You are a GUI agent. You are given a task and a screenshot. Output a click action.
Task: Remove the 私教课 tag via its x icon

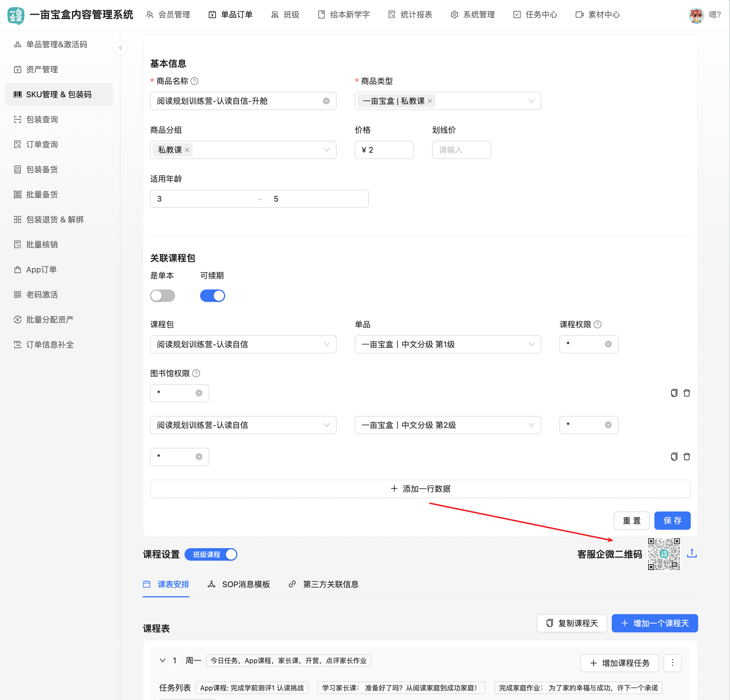pos(187,150)
